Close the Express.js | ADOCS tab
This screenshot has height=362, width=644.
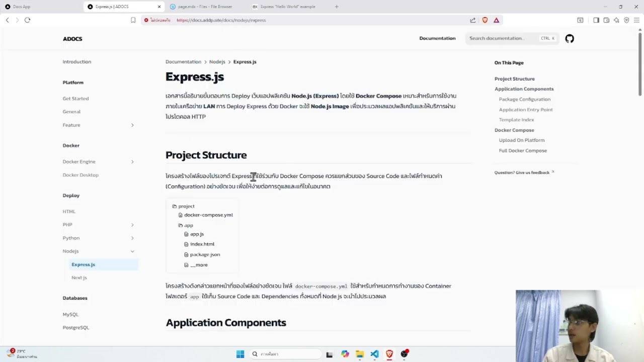pyautogui.click(x=159, y=7)
